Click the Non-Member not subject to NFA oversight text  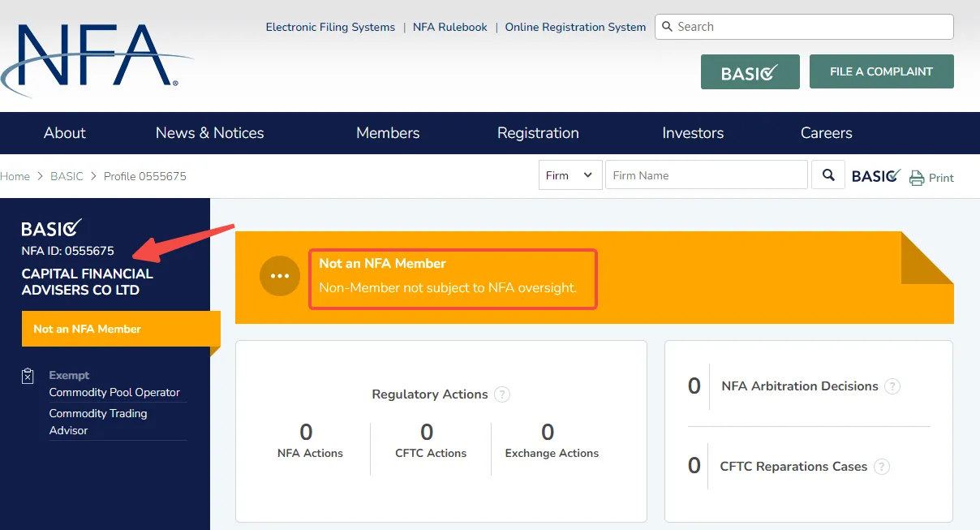point(448,287)
